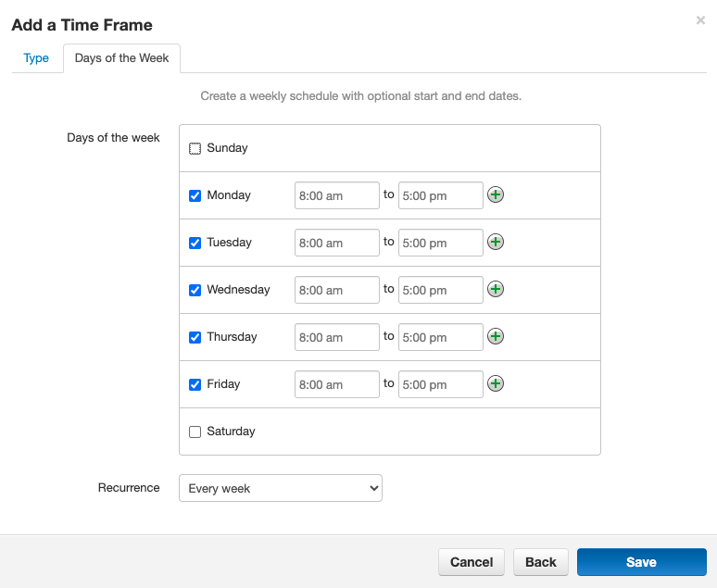The width and height of the screenshot is (717, 588).
Task: Click the Recurrence label
Action: [129, 487]
